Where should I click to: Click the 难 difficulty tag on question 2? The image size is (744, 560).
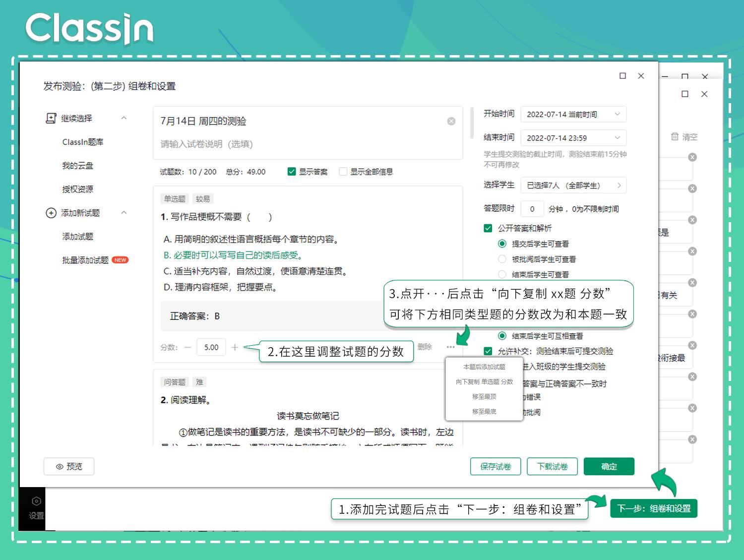click(x=199, y=382)
